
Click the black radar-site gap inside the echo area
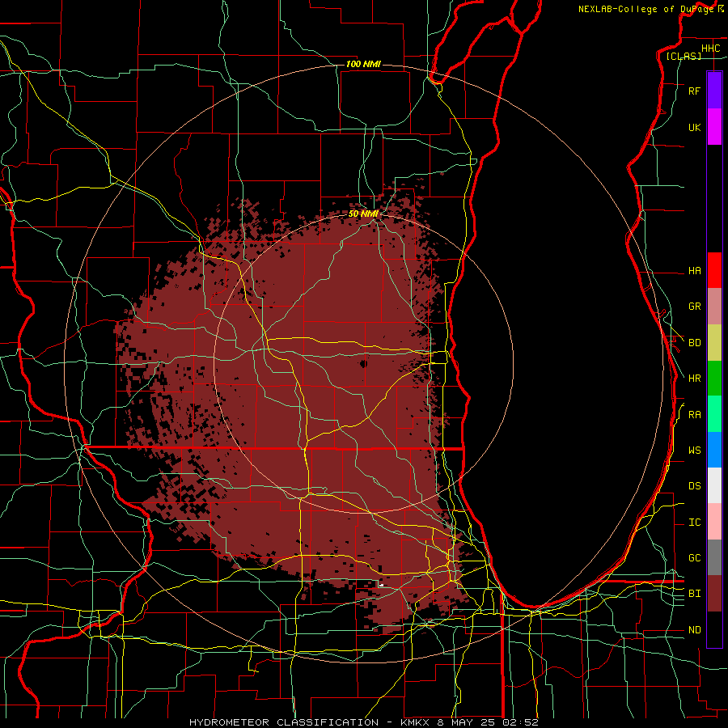click(x=363, y=363)
